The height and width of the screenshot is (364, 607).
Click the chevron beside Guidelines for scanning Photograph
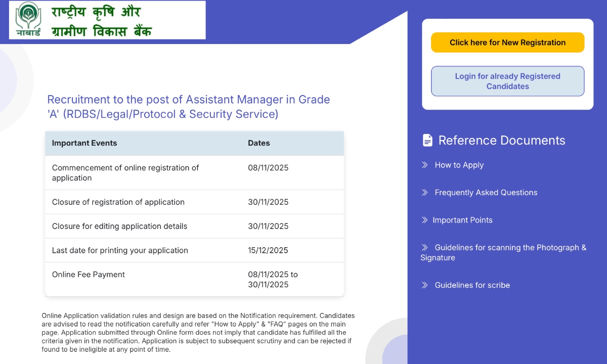(425, 247)
